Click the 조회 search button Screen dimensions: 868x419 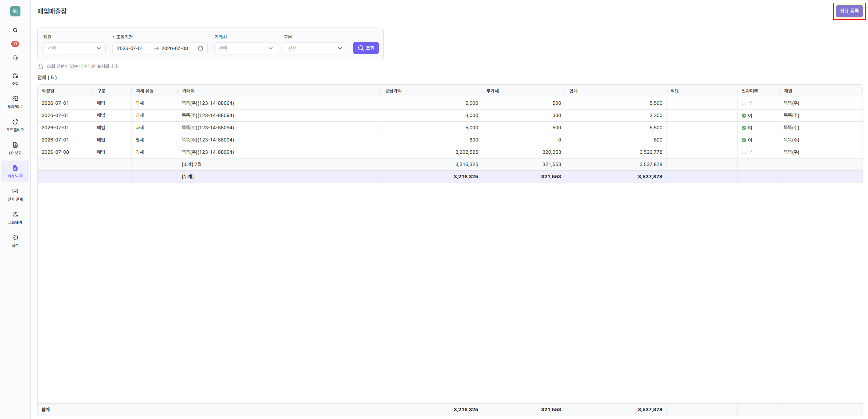(366, 48)
